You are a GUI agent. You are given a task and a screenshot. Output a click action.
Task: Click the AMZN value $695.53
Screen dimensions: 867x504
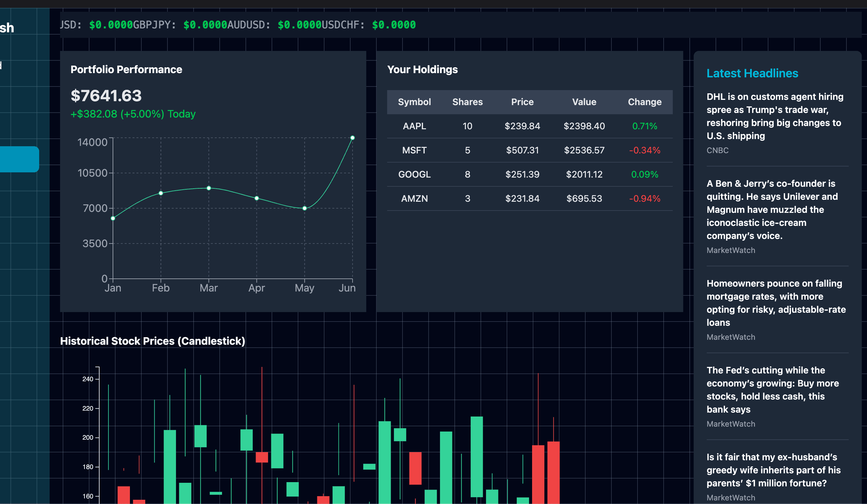point(584,198)
